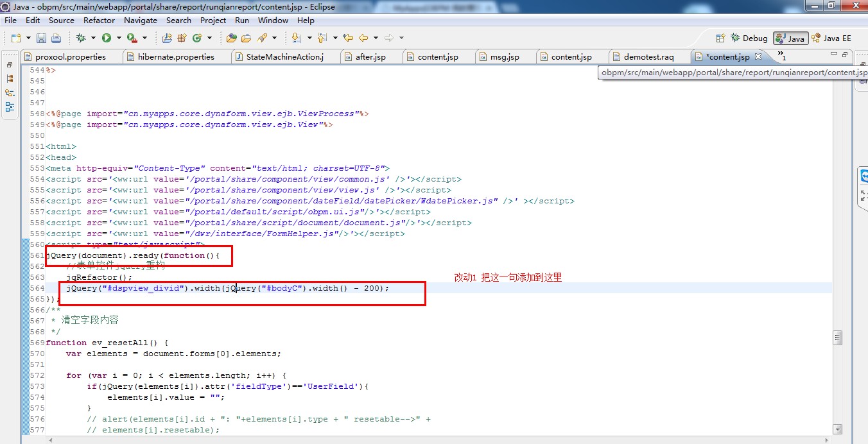Open the Outline fast view icon
This screenshot has height=444, width=868.
(x=10, y=107)
